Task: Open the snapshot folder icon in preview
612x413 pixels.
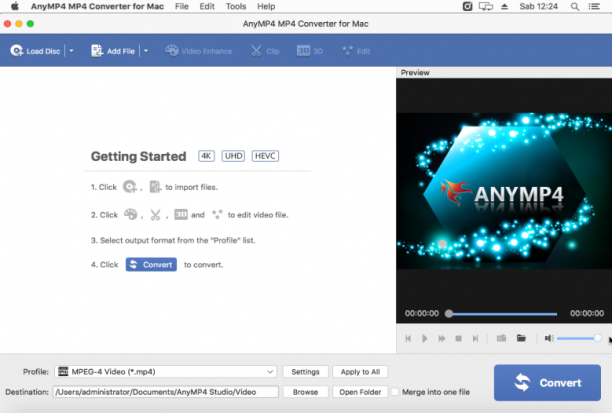Action: 521,338
